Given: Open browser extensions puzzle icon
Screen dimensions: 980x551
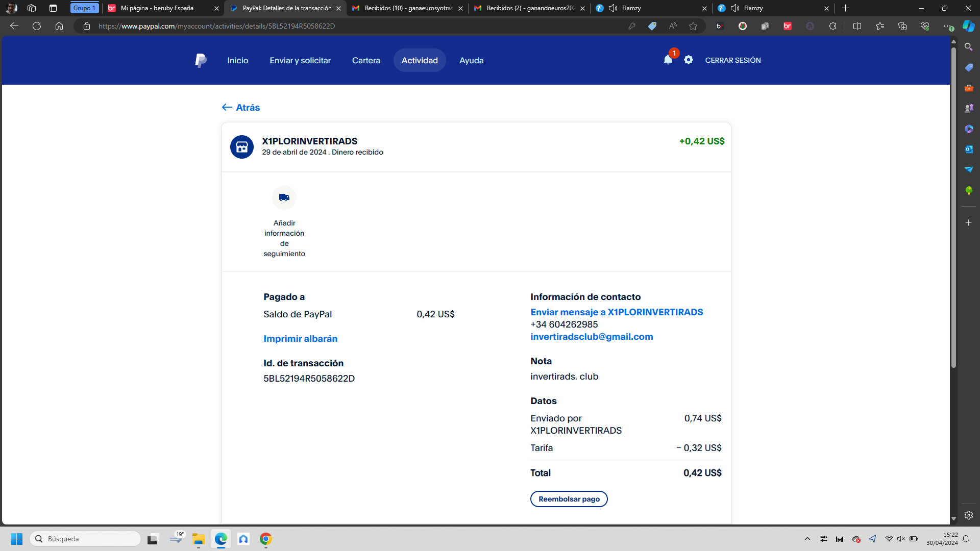Looking at the screenshot, I should (832, 26).
